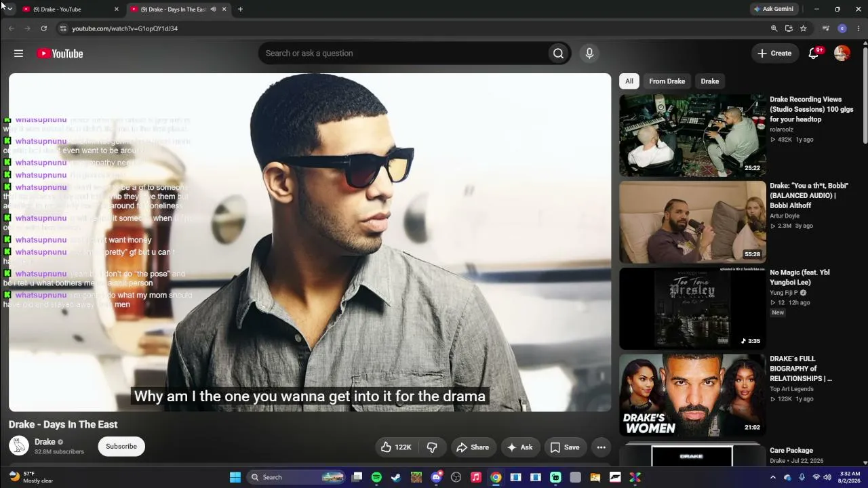Screen dimensions: 868x488
Task: Open Drake Recording Views thumbnail
Action: pos(692,135)
